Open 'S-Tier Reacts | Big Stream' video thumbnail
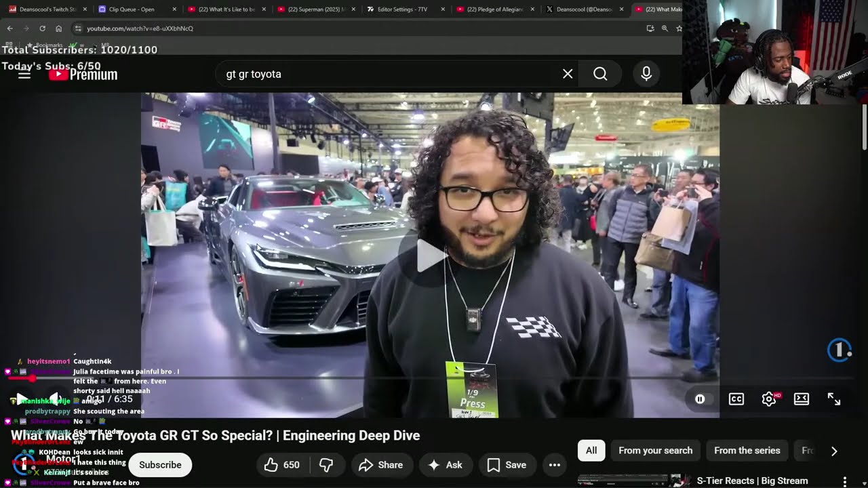The height and width of the screenshot is (488, 868). pyautogui.click(x=634, y=481)
